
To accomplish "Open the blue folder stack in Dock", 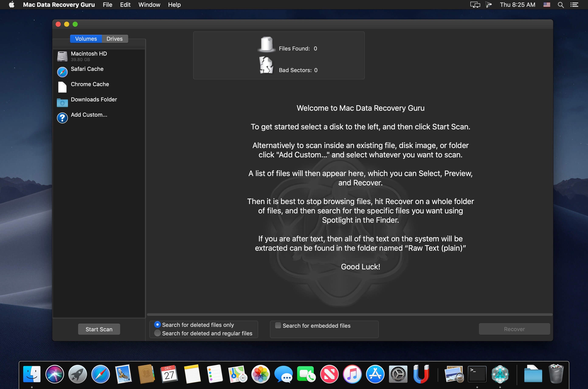I will tap(533, 374).
